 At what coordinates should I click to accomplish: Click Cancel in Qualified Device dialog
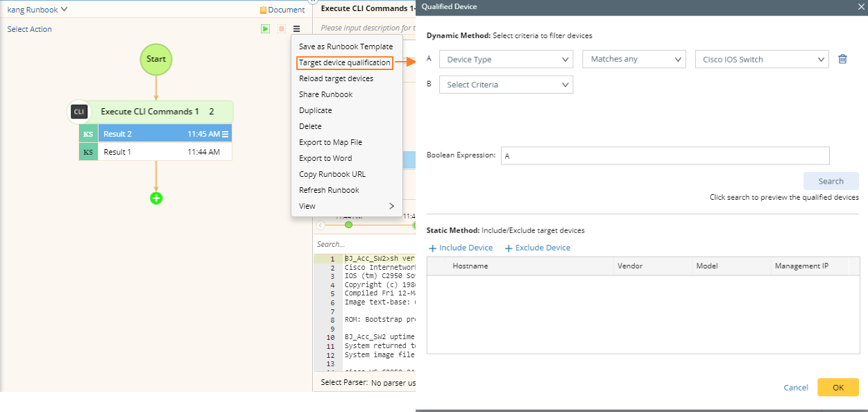point(795,388)
